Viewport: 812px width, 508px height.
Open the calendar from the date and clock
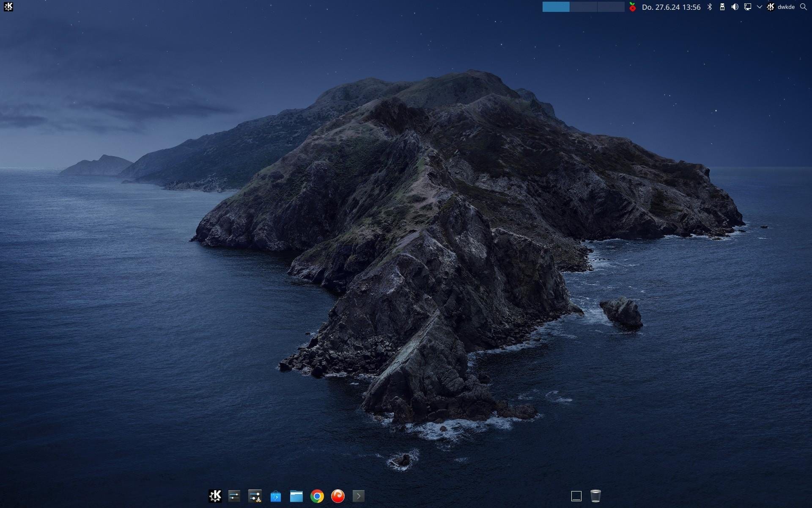pos(671,7)
